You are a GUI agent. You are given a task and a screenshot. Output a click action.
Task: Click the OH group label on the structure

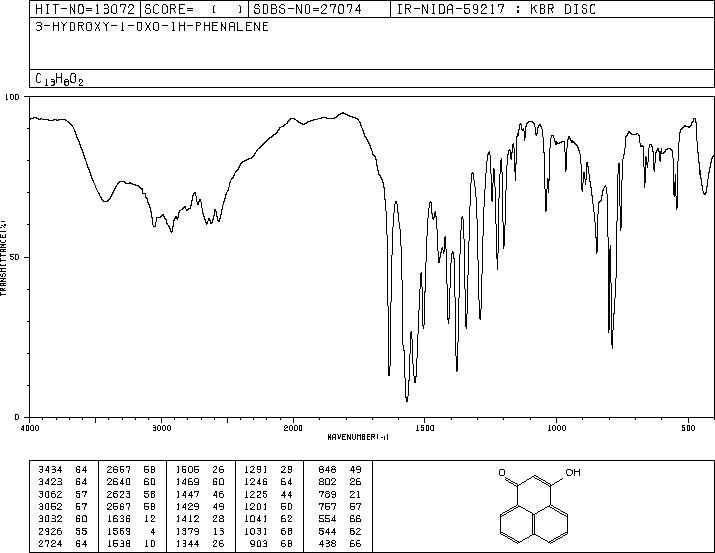pyautogui.click(x=573, y=472)
